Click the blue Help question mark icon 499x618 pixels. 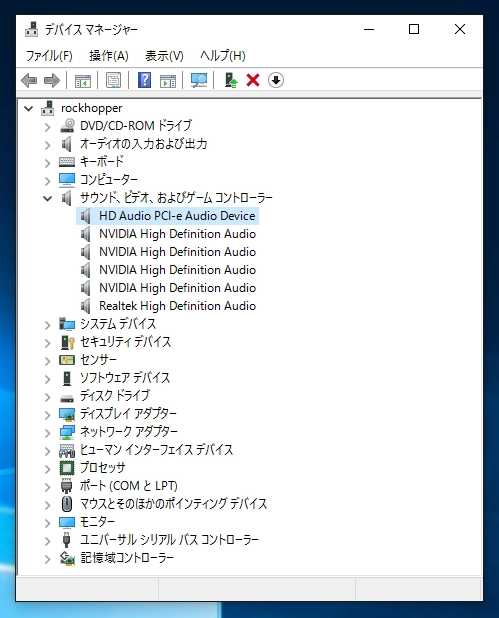[x=145, y=80]
